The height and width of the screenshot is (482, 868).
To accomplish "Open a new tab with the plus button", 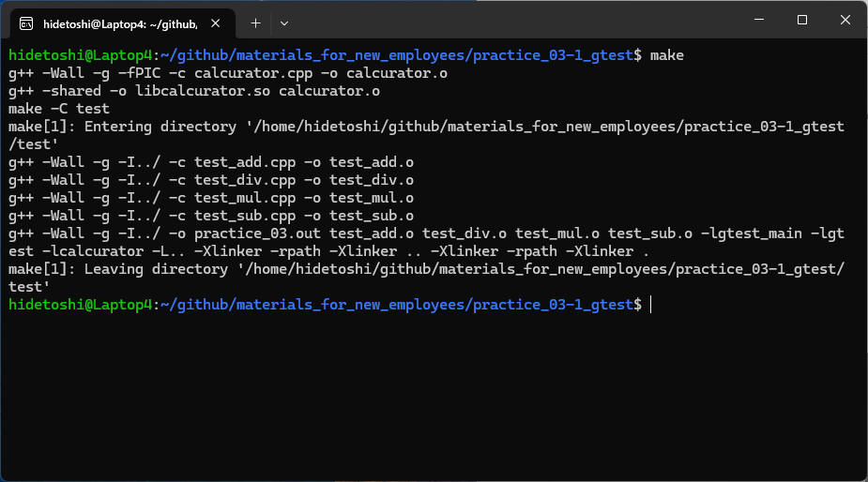I will click(255, 22).
